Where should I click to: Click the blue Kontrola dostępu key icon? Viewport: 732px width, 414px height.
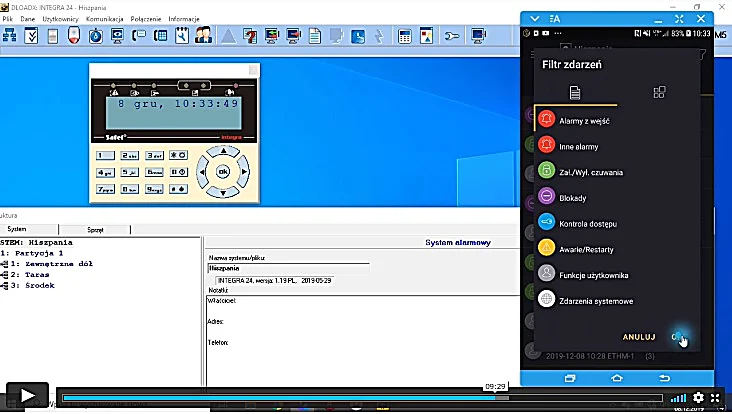click(x=546, y=222)
